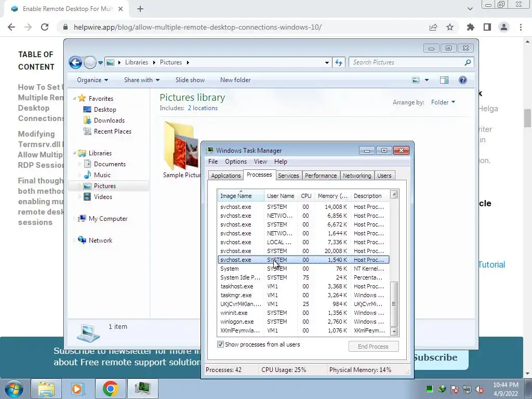Click the Chrome share page icon
This screenshot has width=532, height=399.
coord(433,27)
